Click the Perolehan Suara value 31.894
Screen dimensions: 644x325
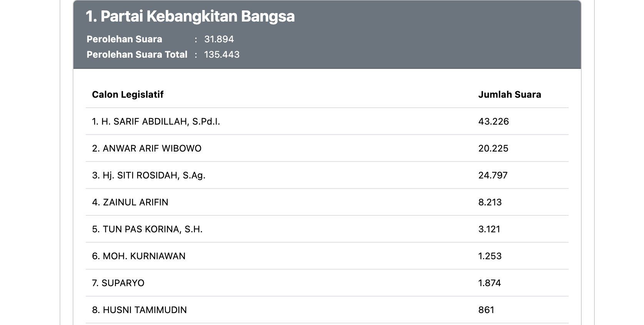pos(219,39)
